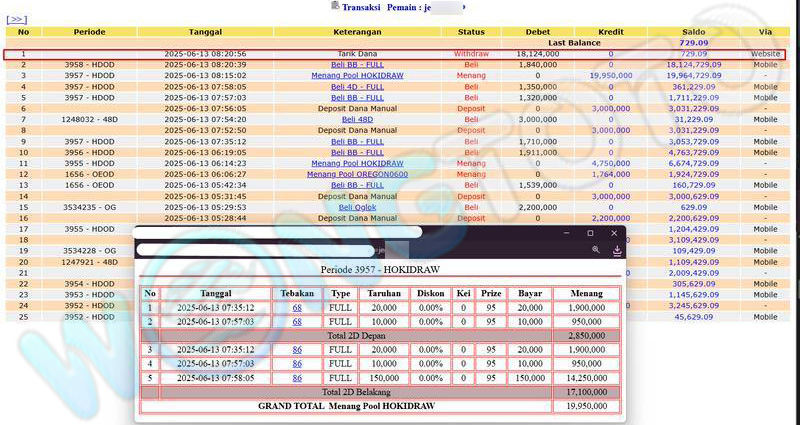Open the Beli Oglok transaction link
This screenshot has height=425, width=800.
click(357, 207)
